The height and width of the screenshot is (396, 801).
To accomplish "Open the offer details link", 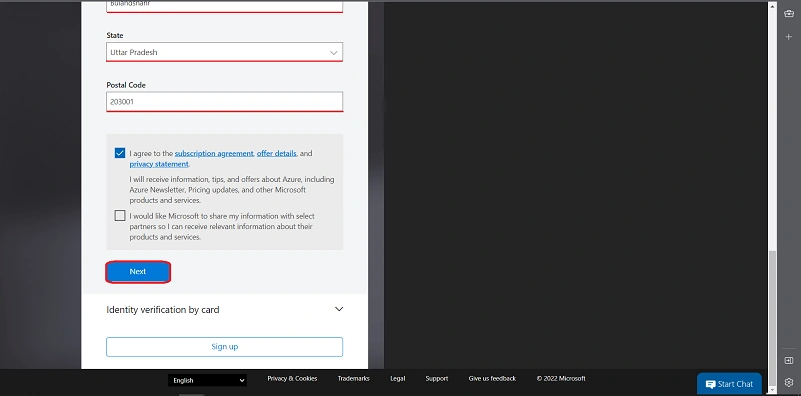I will tap(276, 153).
